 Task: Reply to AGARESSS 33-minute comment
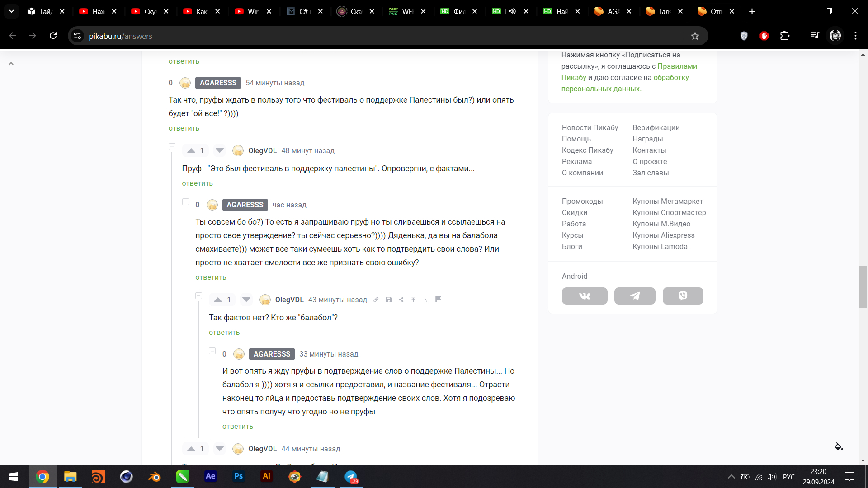[237, 427]
